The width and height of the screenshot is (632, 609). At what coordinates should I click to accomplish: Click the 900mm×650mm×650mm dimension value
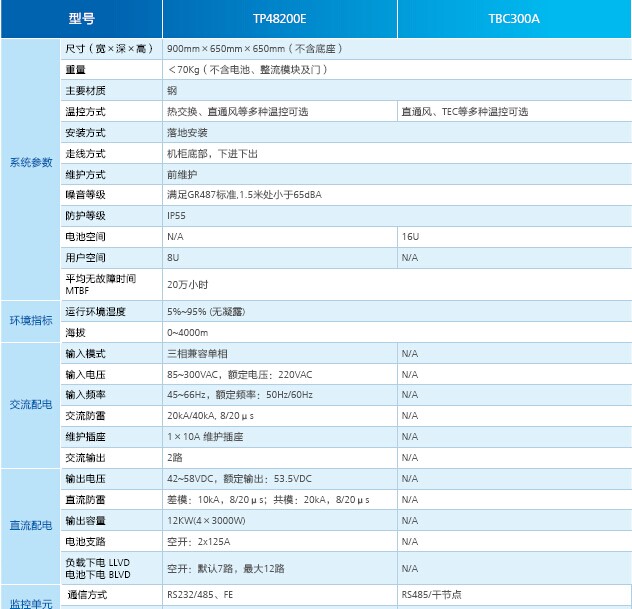coord(254,49)
